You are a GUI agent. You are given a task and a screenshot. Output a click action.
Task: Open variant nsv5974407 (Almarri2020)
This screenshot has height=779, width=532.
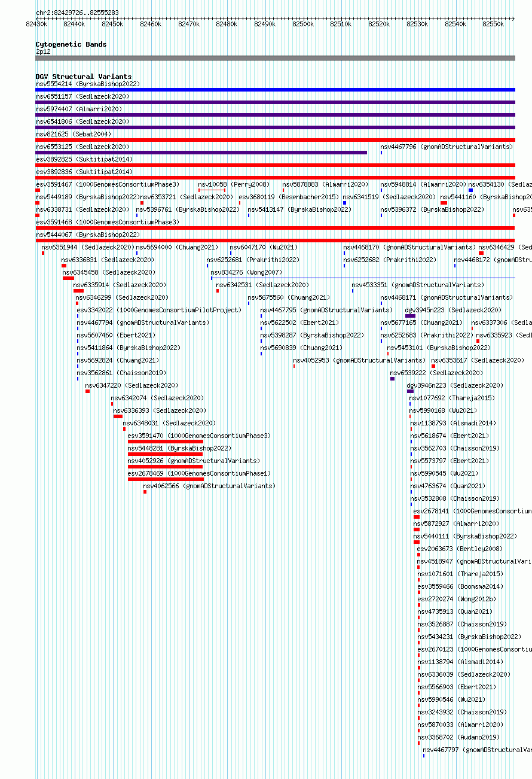79,109
